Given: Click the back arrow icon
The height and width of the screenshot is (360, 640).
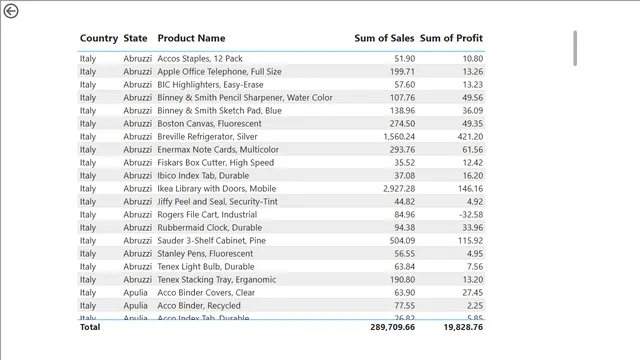Looking at the screenshot, I should 11,11.
